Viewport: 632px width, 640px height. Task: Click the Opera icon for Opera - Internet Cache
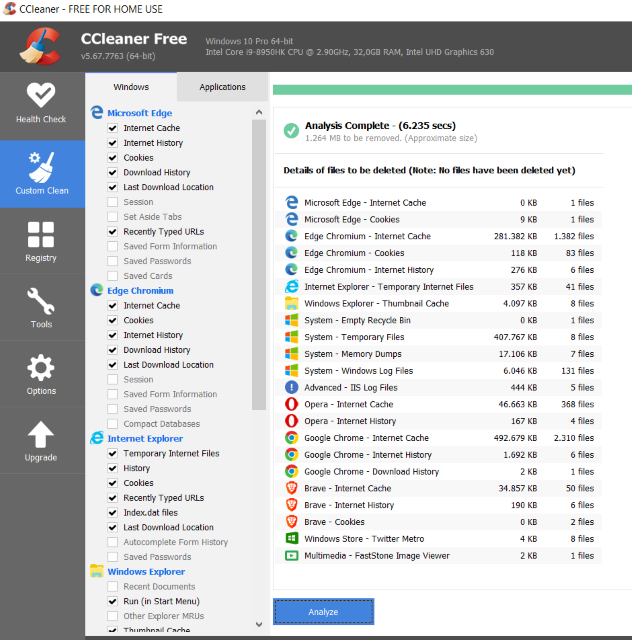coord(292,404)
